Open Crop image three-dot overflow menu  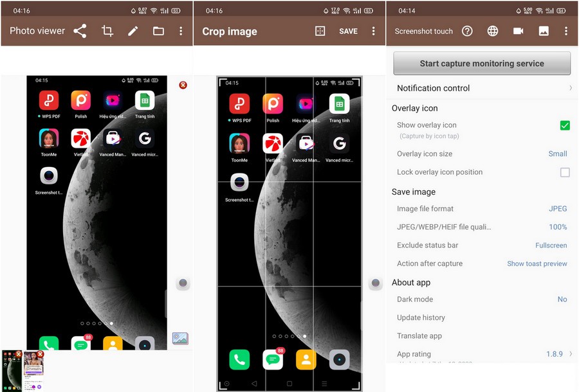point(373,31)
